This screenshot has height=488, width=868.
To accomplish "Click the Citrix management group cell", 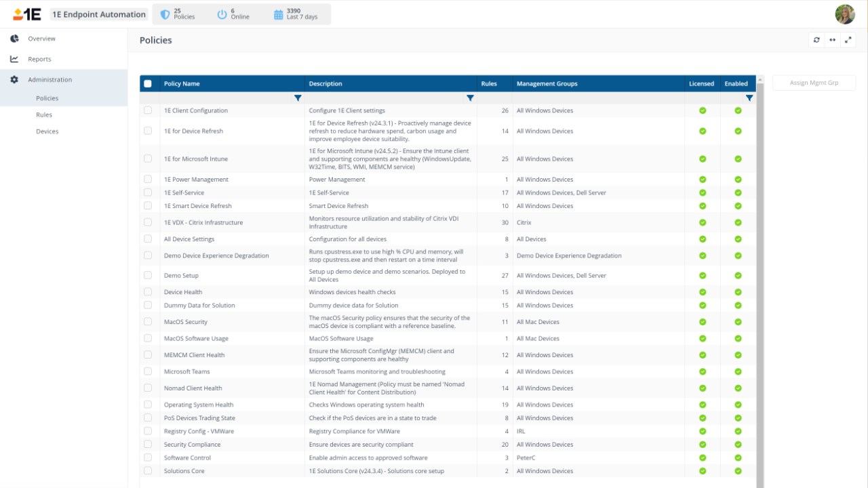I will point(524,222).
